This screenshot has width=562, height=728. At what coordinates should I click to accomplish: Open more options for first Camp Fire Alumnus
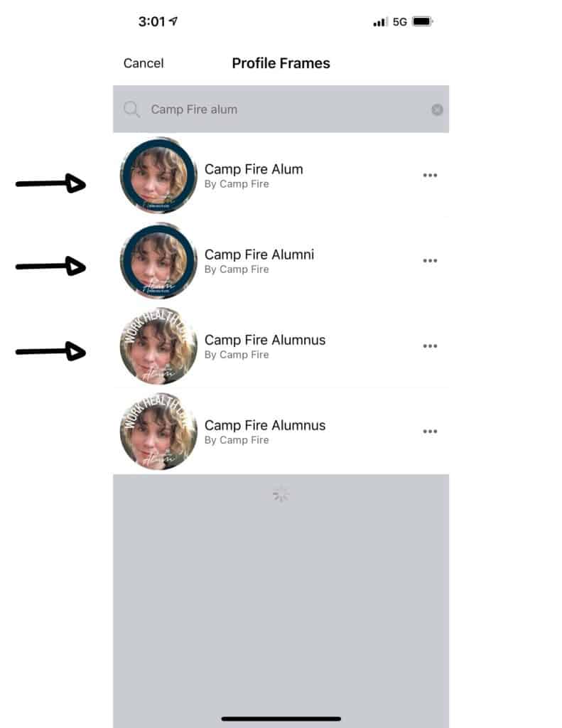430,346
